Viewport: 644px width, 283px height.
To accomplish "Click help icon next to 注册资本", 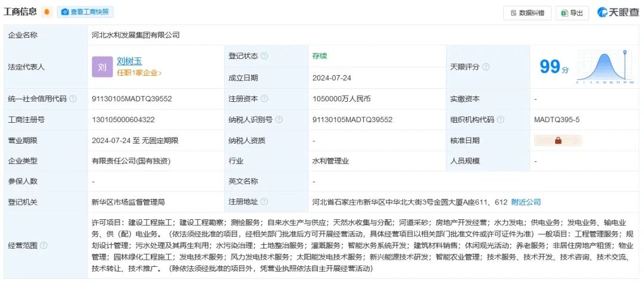I will [264, 99].
